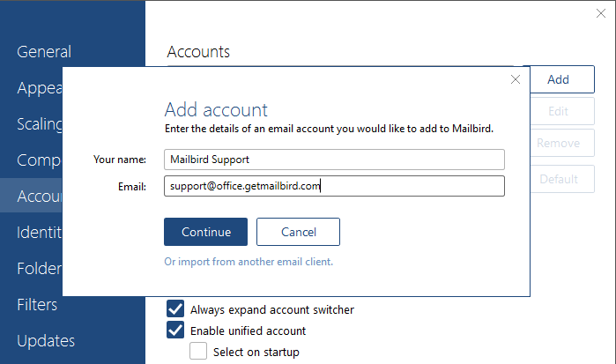Open the Folders settings section

39,269
